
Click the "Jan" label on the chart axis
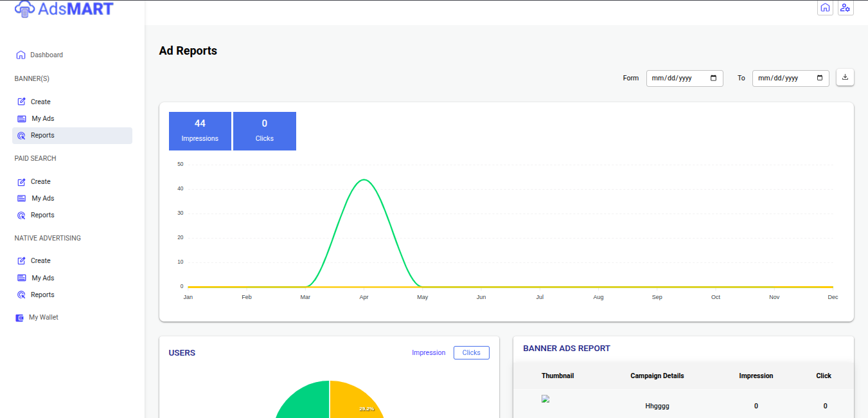(188, 297)
